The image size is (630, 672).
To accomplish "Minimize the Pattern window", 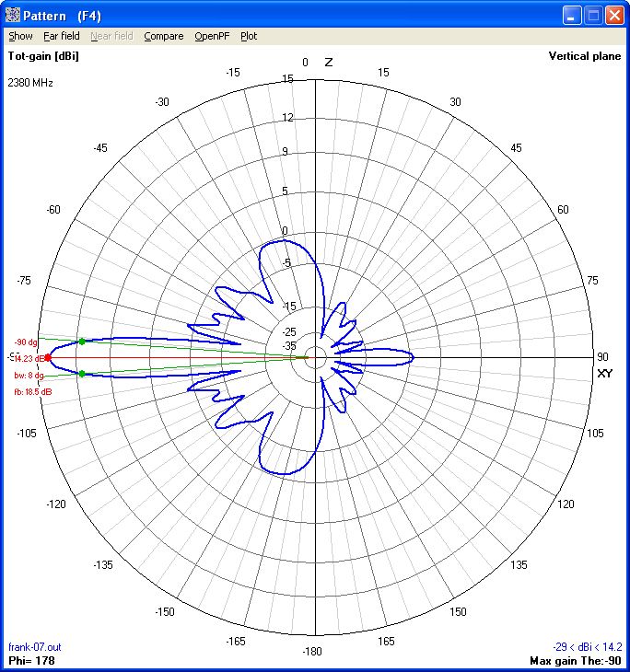I will point(572,15).
